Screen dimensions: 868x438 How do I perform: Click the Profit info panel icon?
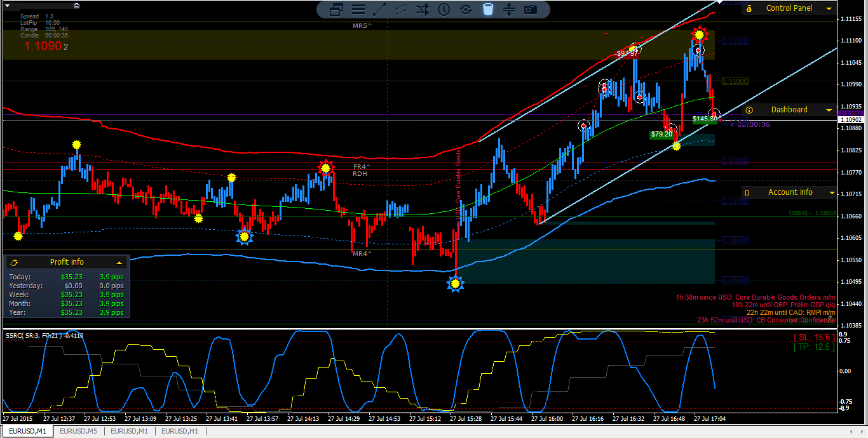coord(15,262)
